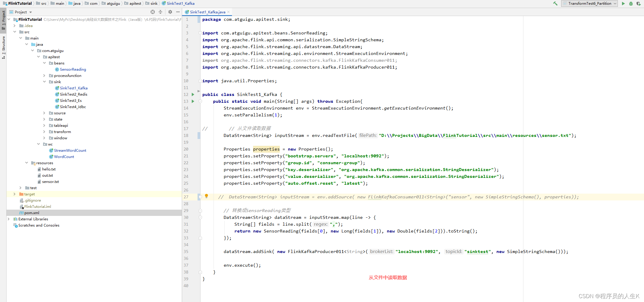Screen dimensions: 644x302
Task: Toggle code folding for the main method
Action: [200, 101]
